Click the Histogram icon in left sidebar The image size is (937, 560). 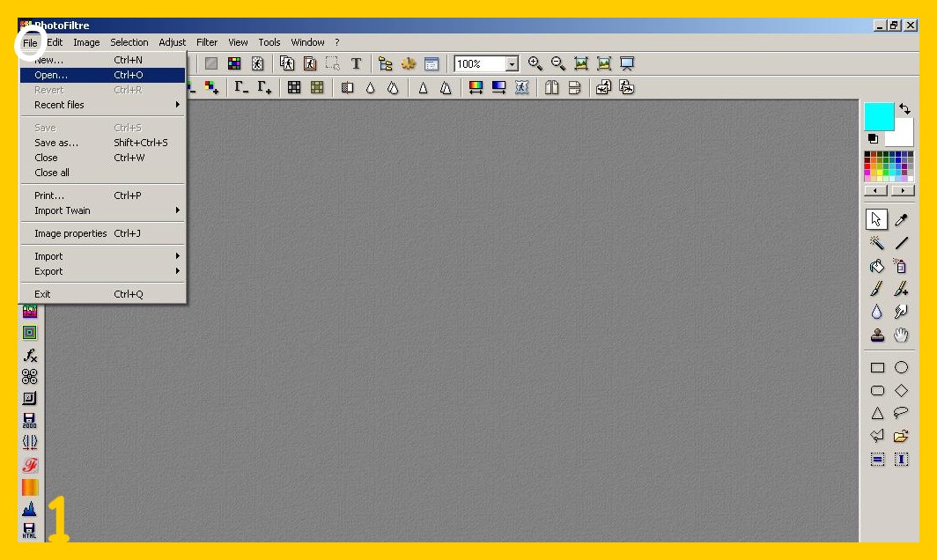[30, 509]
